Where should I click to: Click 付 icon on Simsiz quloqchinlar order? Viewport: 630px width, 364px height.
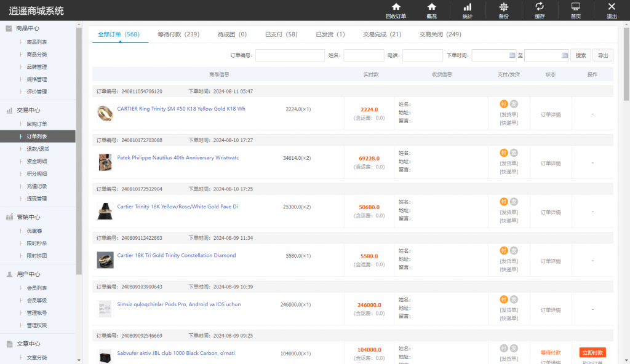coord(504,299)
